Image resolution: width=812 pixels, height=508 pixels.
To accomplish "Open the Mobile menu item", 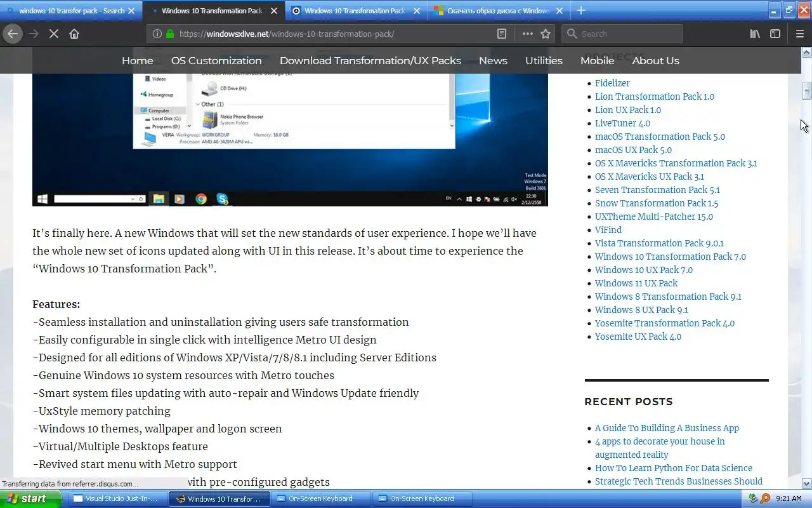I will [598, 60].
